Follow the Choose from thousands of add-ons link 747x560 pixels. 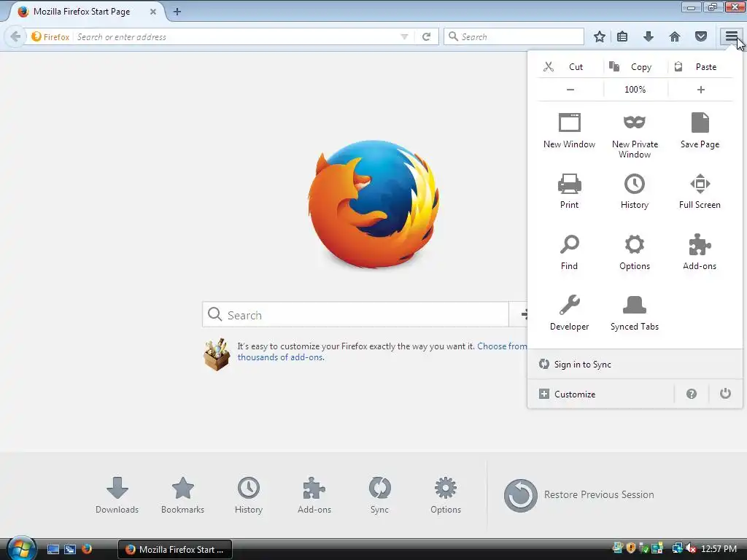382,351
